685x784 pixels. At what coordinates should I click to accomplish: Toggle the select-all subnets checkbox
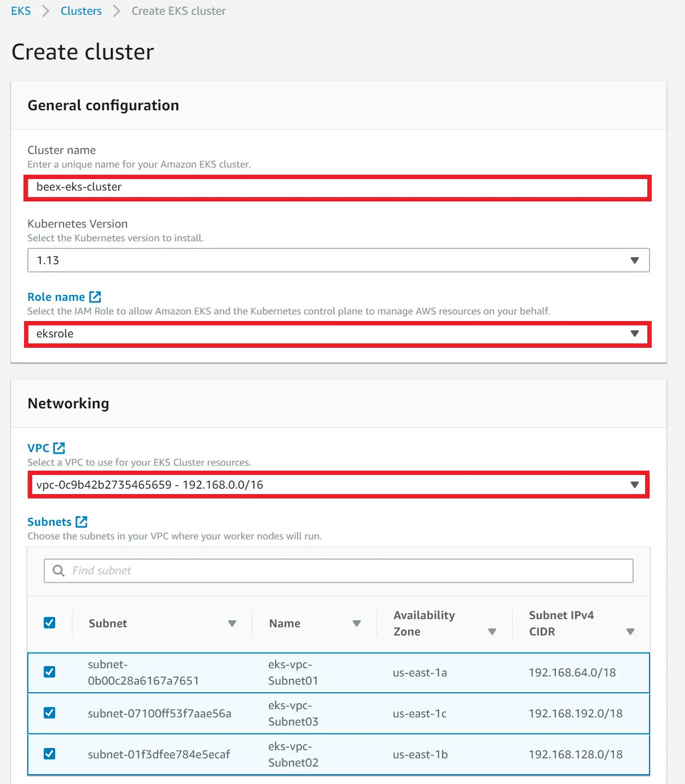coord(50,623)
